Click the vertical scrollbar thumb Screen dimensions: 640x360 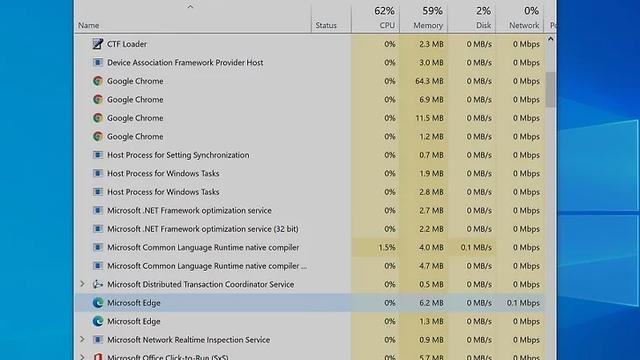550,90
